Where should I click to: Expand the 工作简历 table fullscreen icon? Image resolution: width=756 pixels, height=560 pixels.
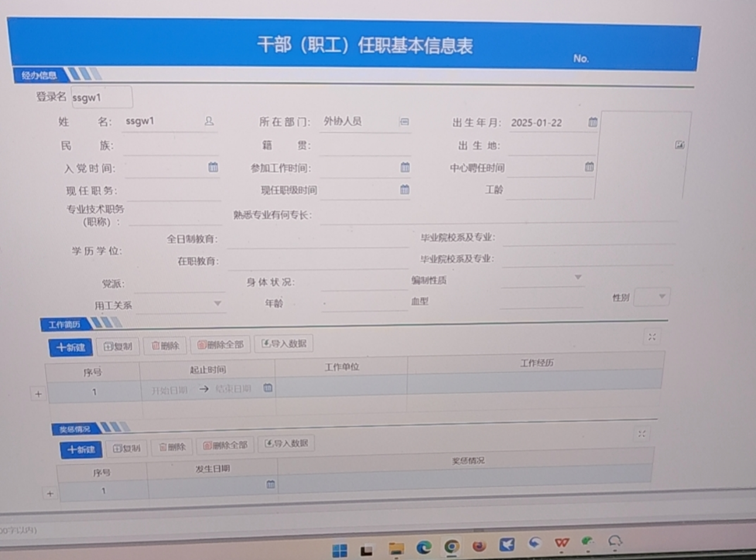point(652,337)
